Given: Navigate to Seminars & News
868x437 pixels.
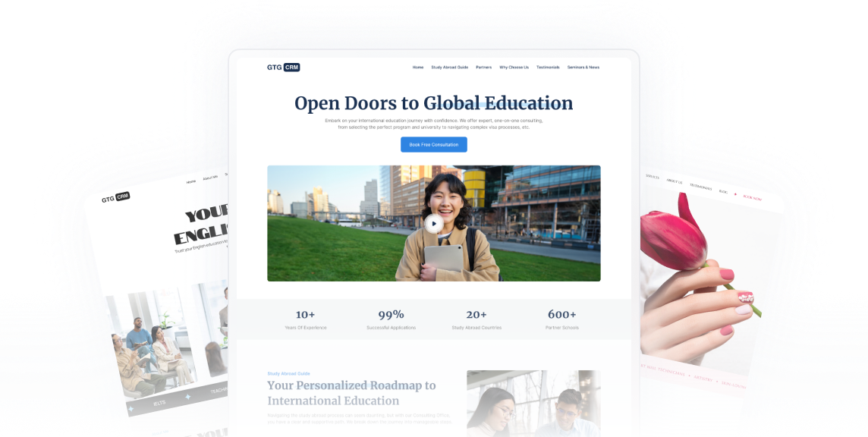Looking at the screenshot, I should pyautogui.click(x=583, y=67).
